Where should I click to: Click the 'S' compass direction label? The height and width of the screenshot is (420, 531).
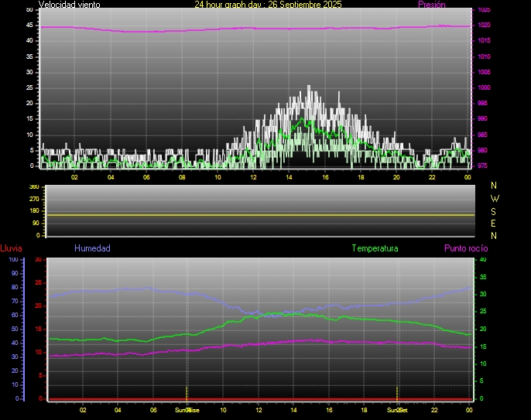tap(495, 210)
